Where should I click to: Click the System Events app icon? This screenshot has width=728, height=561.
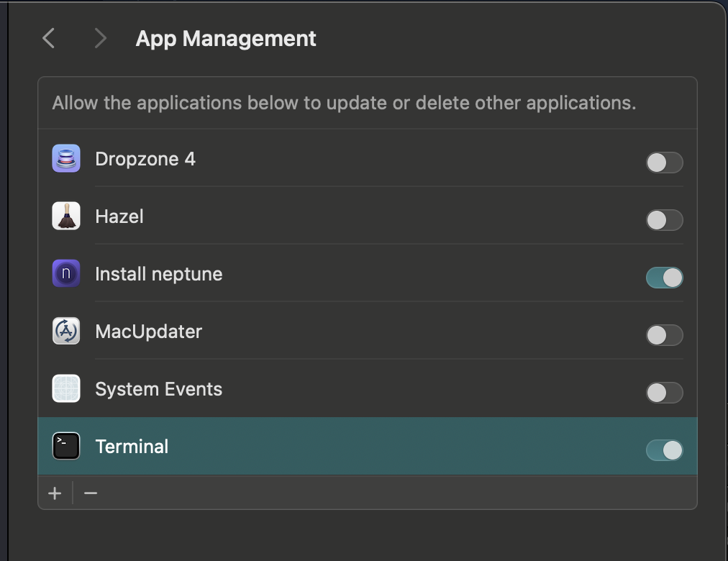tap(66, 389)
